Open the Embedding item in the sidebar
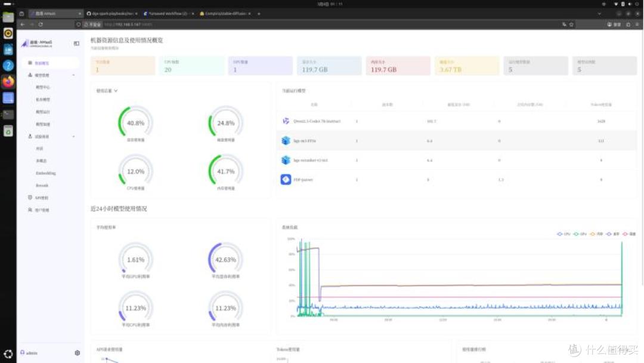This screenshot has width=644, height=363. point(45,173)
